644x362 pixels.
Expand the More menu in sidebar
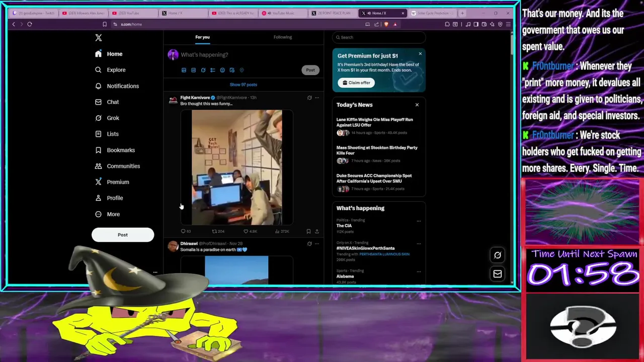pyautogui.click(x=107, y=214)
